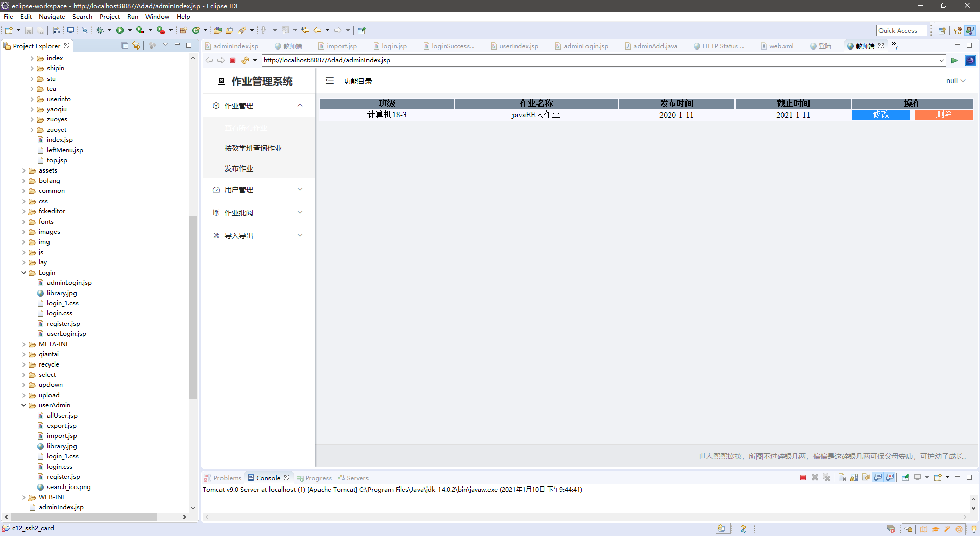Click Project Explorer vertical scrollbar
The image size is (980, 536).
coord(193,306)
